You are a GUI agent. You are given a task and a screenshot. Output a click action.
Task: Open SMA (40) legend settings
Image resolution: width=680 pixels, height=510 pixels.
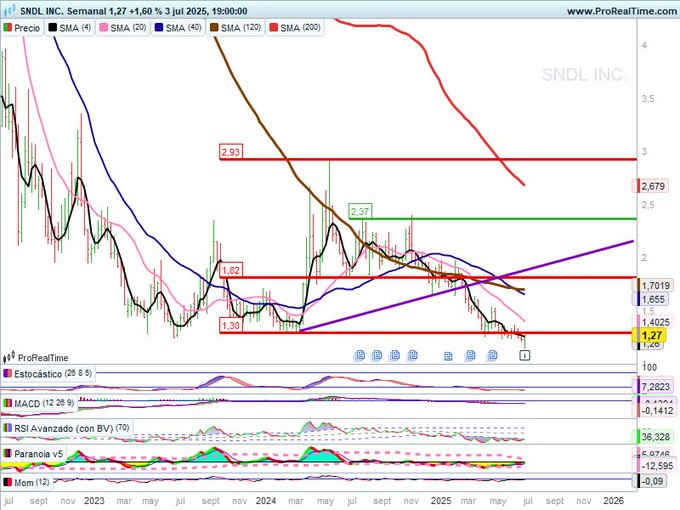(x=178, y=28)
